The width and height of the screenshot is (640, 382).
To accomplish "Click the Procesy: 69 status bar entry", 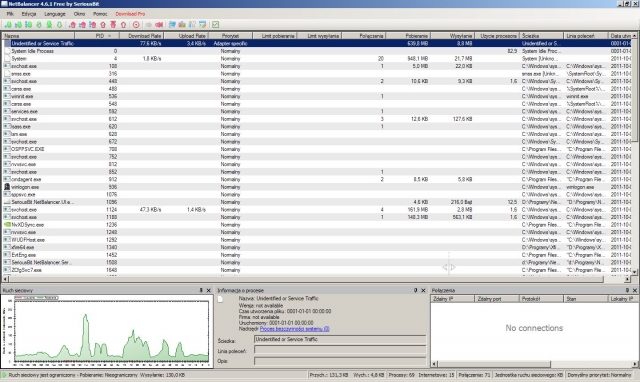I will [401, 375].
